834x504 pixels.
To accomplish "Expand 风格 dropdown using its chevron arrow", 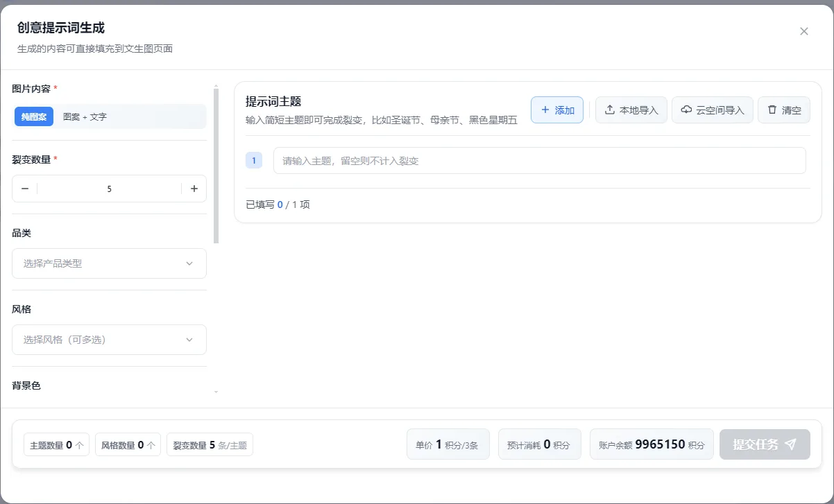I will [189, 340].
